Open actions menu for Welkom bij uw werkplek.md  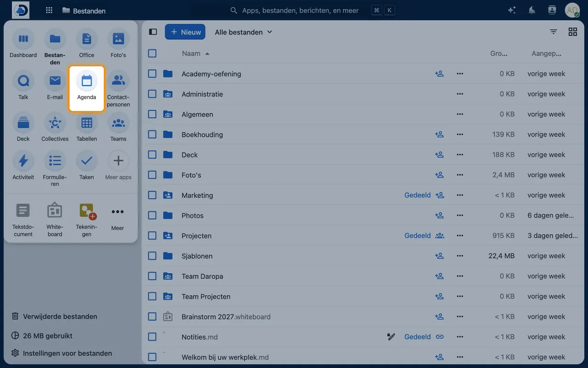tap(460, 357)
